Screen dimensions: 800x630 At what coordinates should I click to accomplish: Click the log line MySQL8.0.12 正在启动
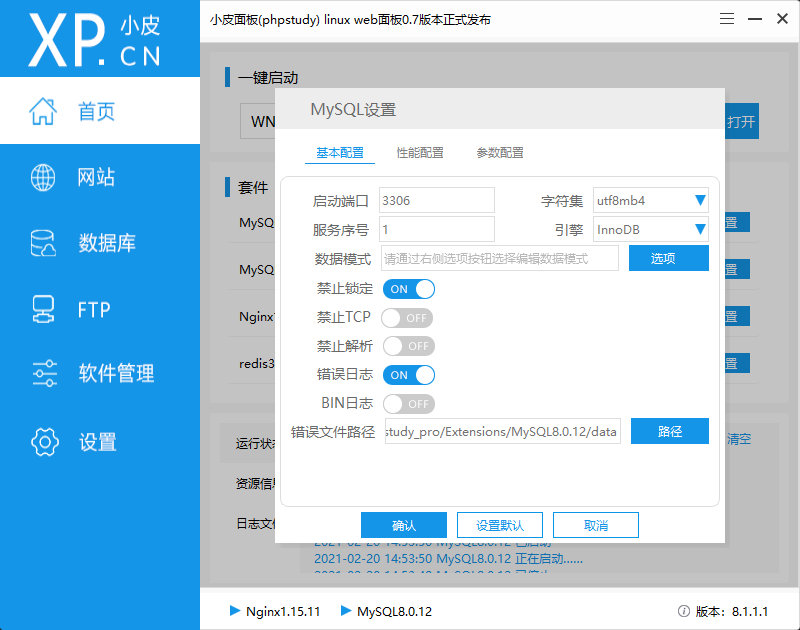click(448, 559)
